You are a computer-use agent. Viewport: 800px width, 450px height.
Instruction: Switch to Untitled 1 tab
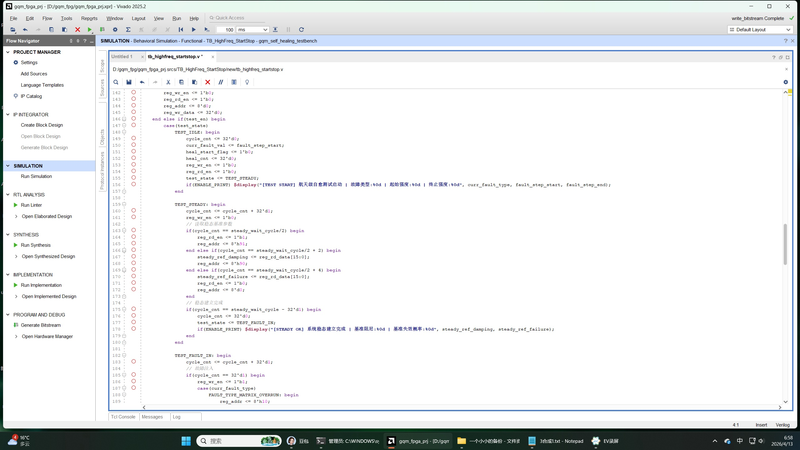click(x=122, y=57)
